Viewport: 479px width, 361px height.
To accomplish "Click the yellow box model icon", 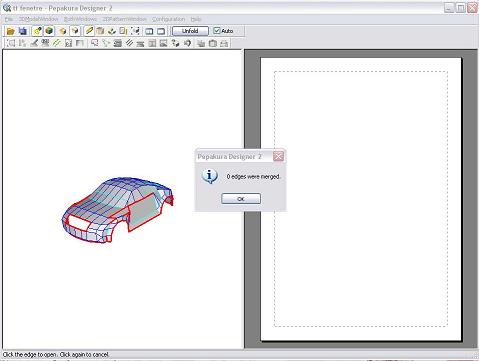I will (x=62, y=31).
